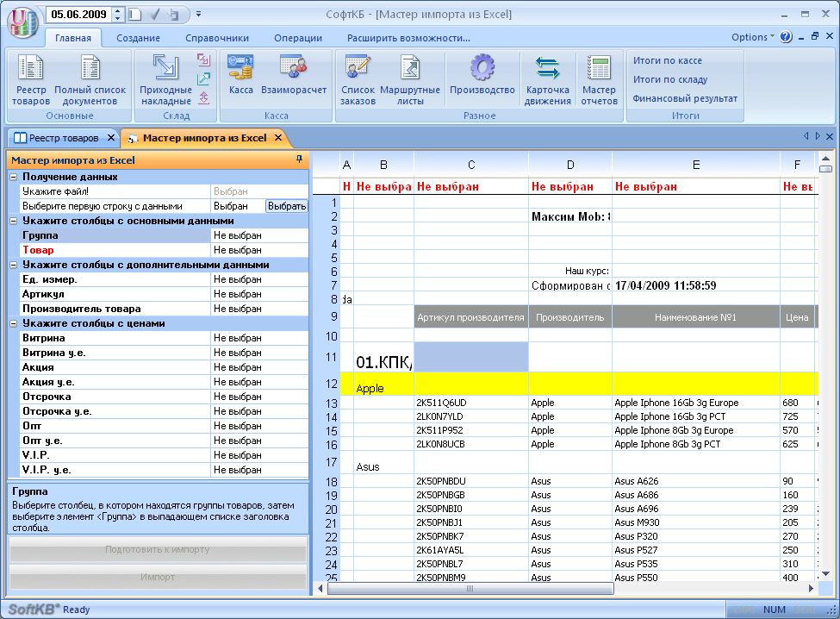Click the vertical scrollbar down arrow
This screenshot has height=619, width=840.
pos(825,574)
